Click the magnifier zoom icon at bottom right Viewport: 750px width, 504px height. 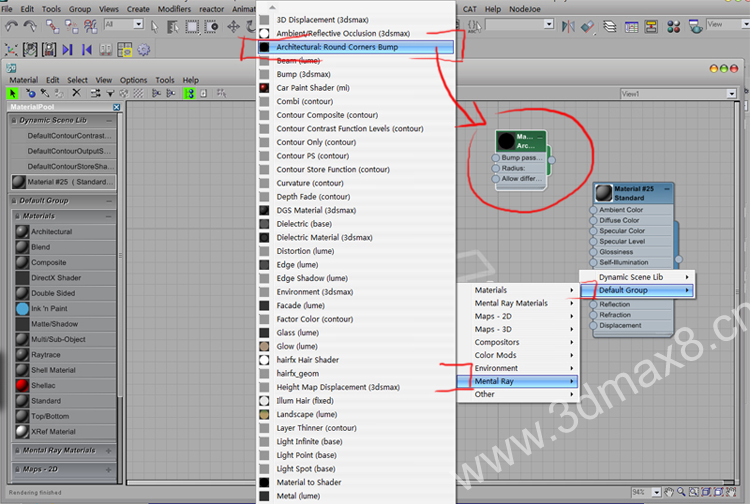coord(681,492)
